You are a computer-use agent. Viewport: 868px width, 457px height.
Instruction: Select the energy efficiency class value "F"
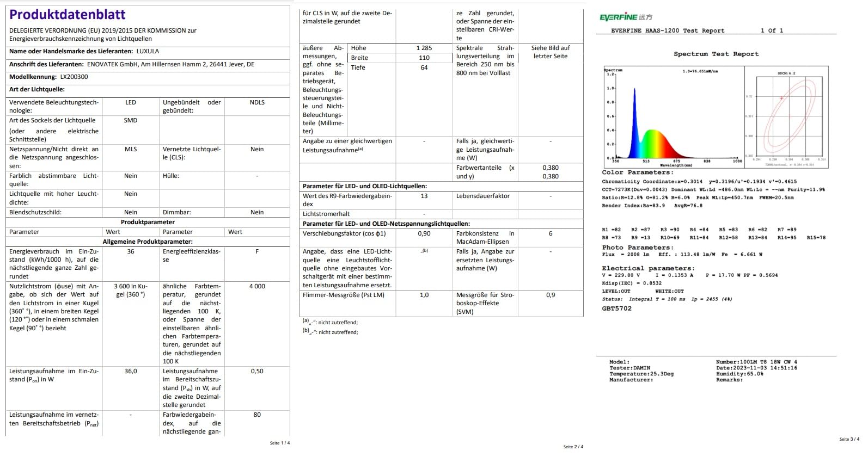pyautogui.click(x=257, y=251)
